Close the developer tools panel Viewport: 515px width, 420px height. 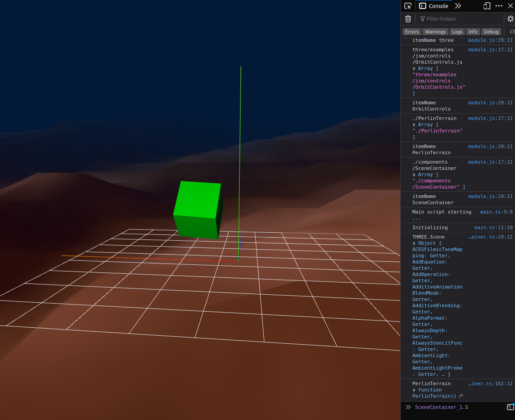pos(511,6)
